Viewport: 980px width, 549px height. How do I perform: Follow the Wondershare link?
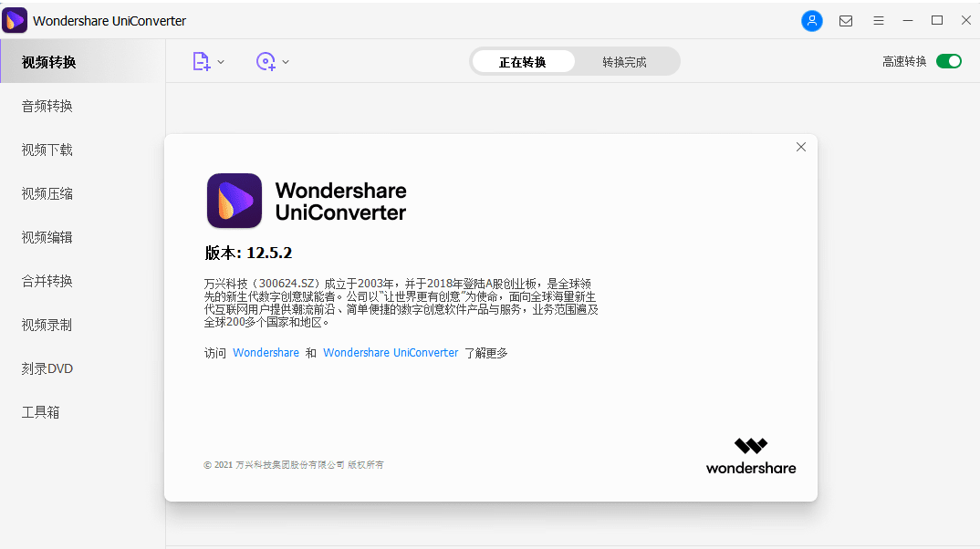pos(266,352)
